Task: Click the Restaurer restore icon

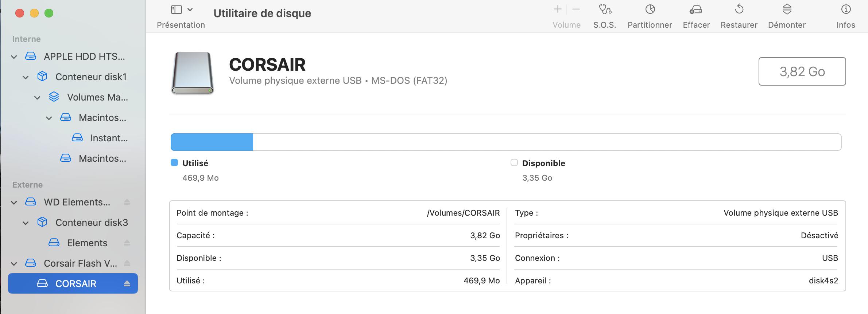Action: [x=739, y=9]
